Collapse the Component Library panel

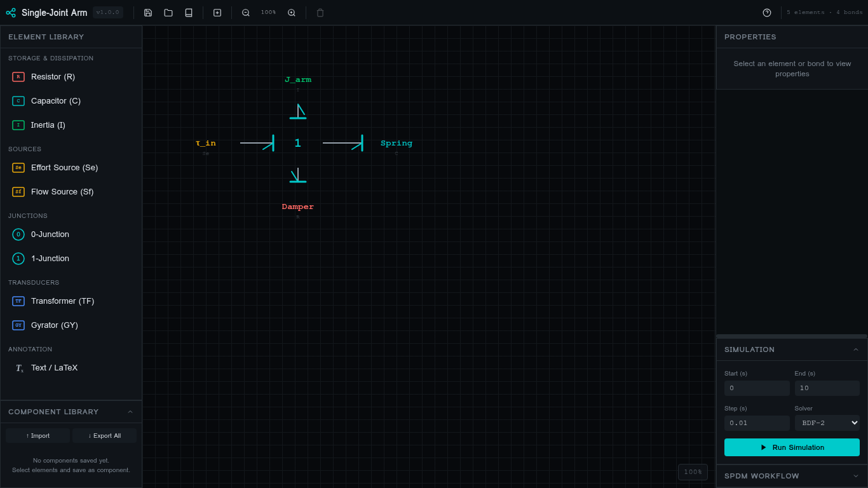130,412
